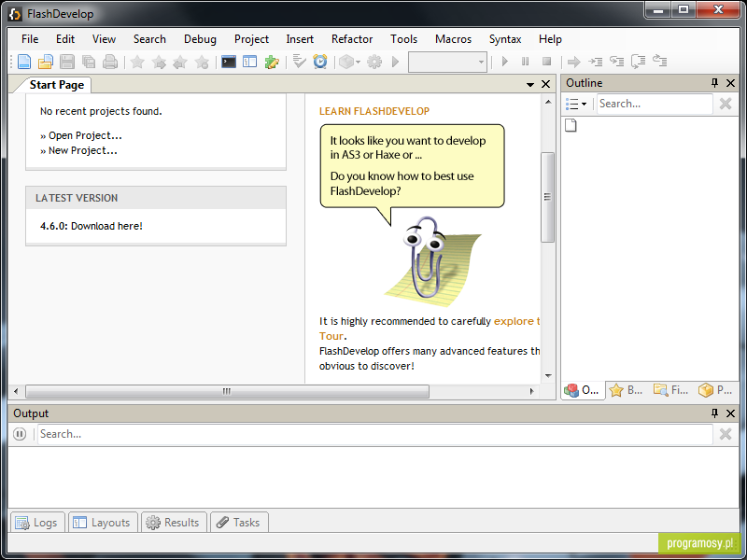The image size is (747, 560).
Task: Close the Outline panel
Action: [x=730, y=83]
